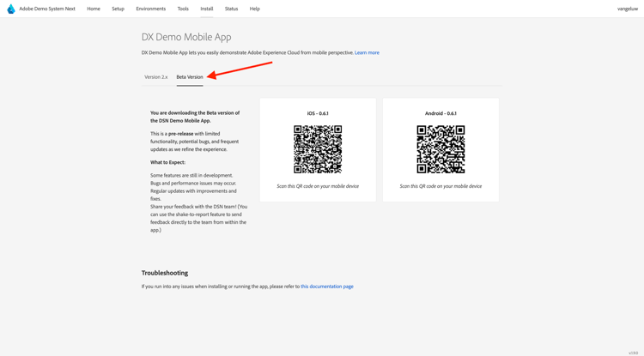The image size is (644, 356).
Task: Open the Tools menu
Action: (183, 9)
